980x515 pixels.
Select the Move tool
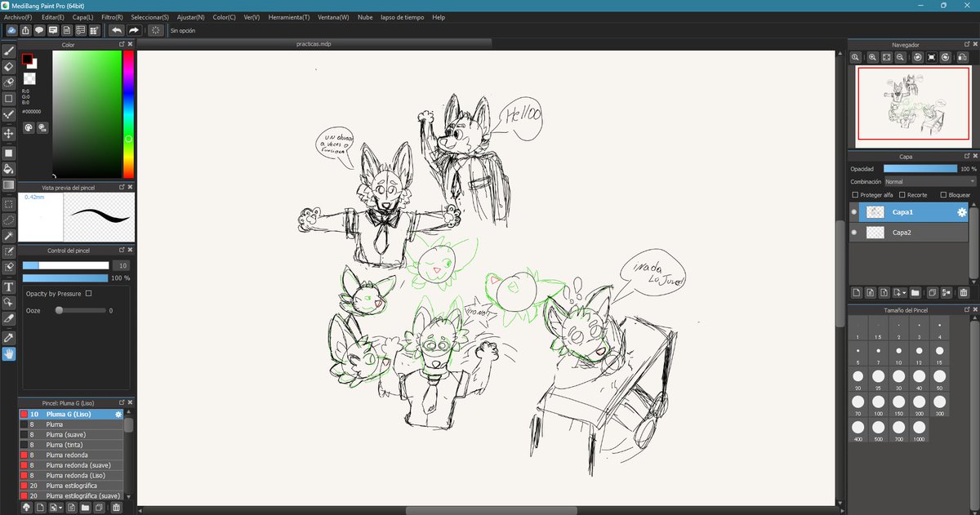tap(9, 133)
